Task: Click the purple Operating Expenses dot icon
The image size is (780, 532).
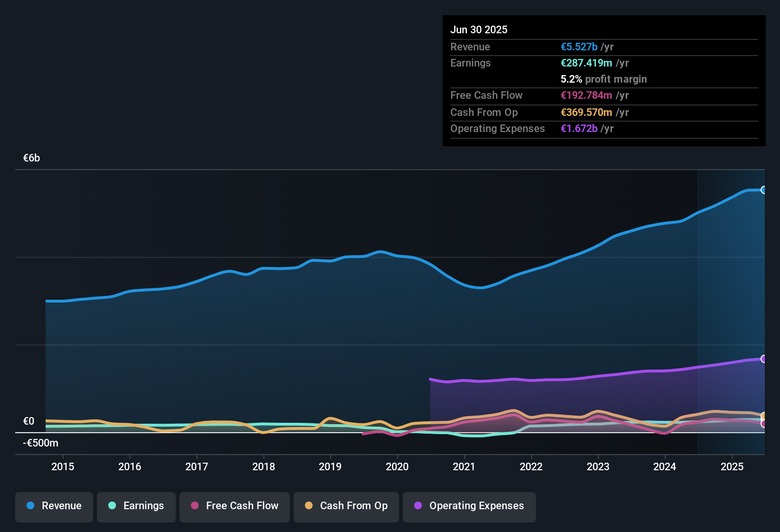Action: (x=418, y=506)
